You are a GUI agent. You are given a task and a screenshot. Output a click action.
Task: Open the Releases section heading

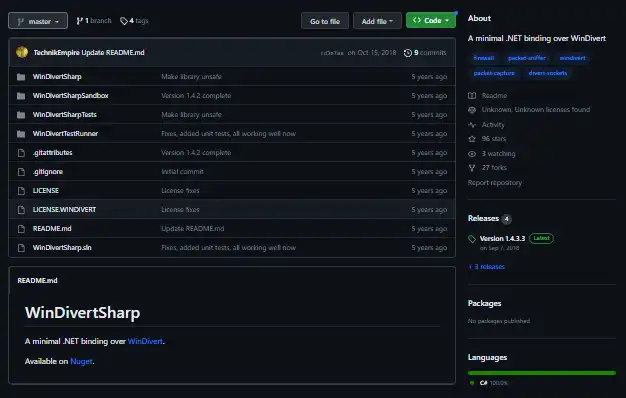click(x=483, y=218)
